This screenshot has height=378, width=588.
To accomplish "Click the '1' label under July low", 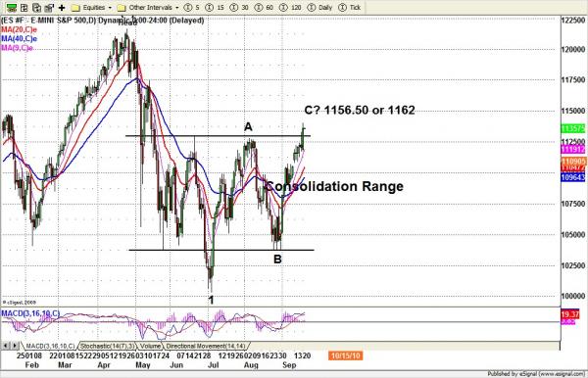I will (211, 300).
